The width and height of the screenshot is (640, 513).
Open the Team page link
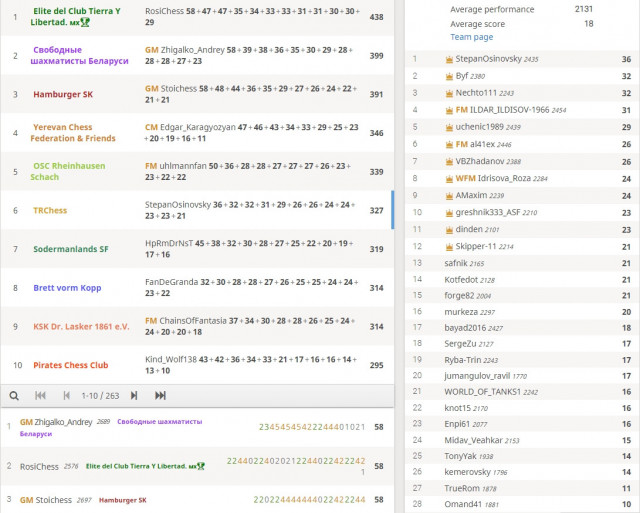click(x=471, y=37)
